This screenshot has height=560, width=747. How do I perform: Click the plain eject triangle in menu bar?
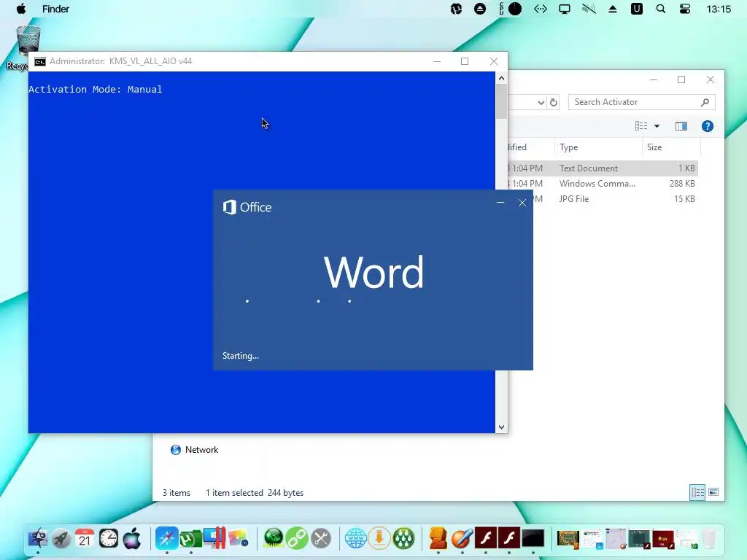[613, 9]
